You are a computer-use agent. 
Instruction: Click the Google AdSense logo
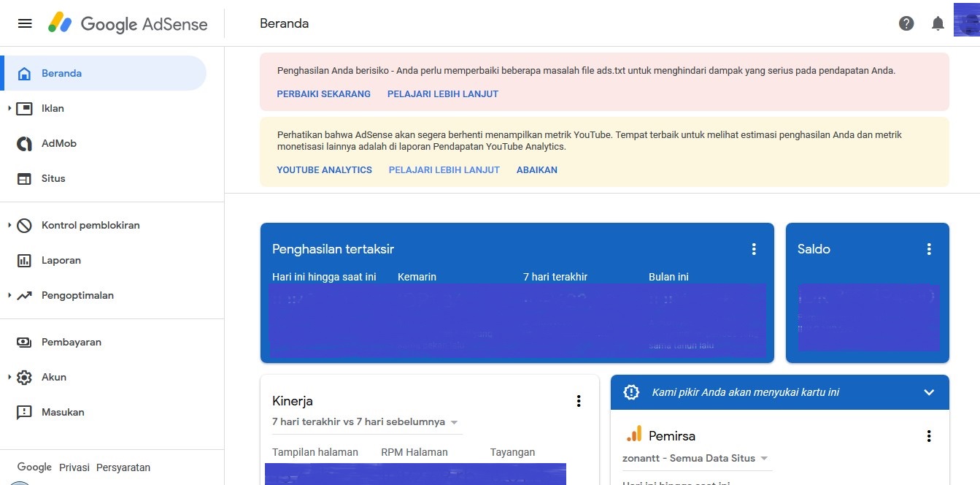pyautogui.click(x=128, y=23)
